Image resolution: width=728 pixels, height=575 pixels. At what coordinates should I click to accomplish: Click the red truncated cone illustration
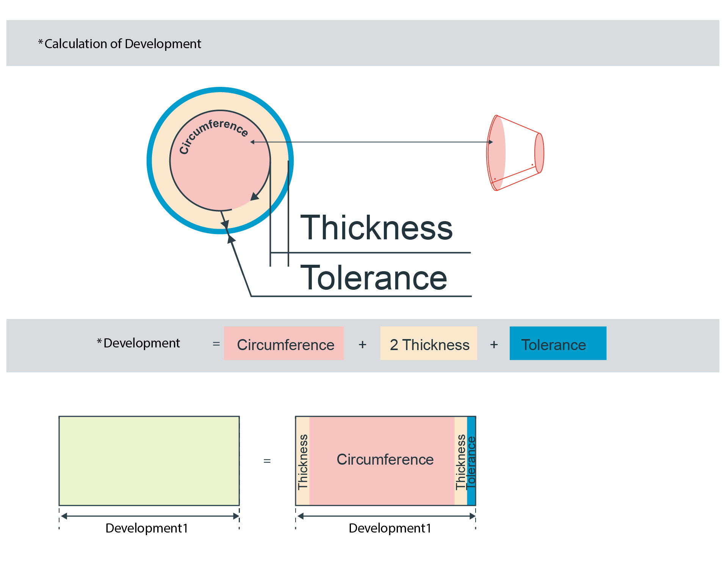[515, 153]
